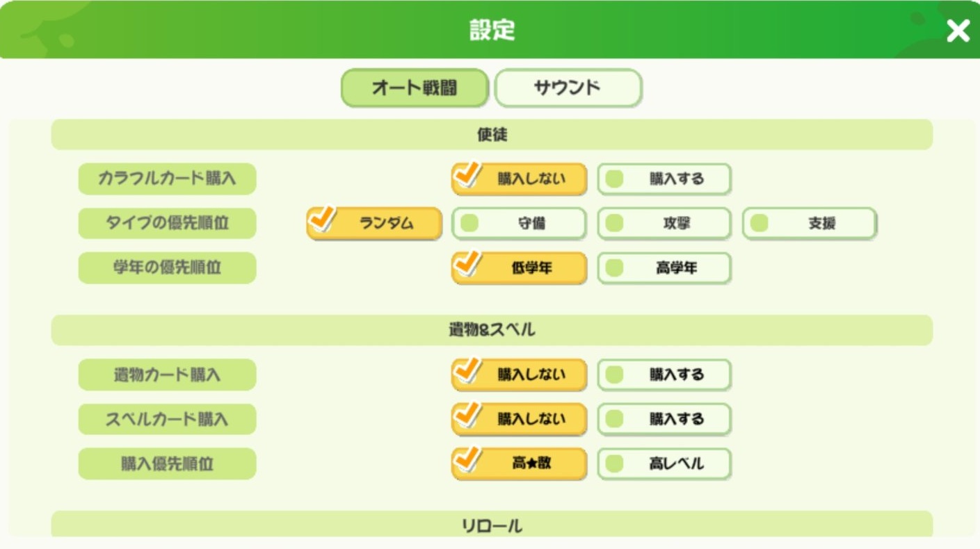The image size is (980, 549).
Task: Switch to the オート戦闘 tab
Action: [415, 88]
